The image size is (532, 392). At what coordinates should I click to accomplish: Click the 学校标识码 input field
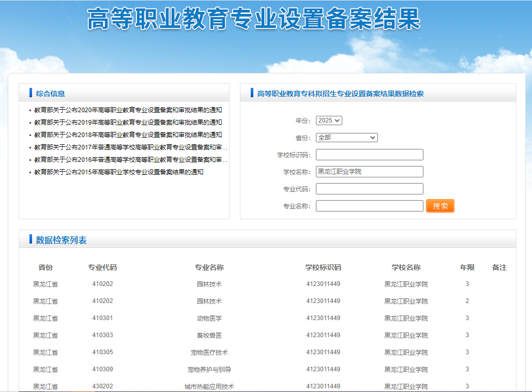pos(369,155)
